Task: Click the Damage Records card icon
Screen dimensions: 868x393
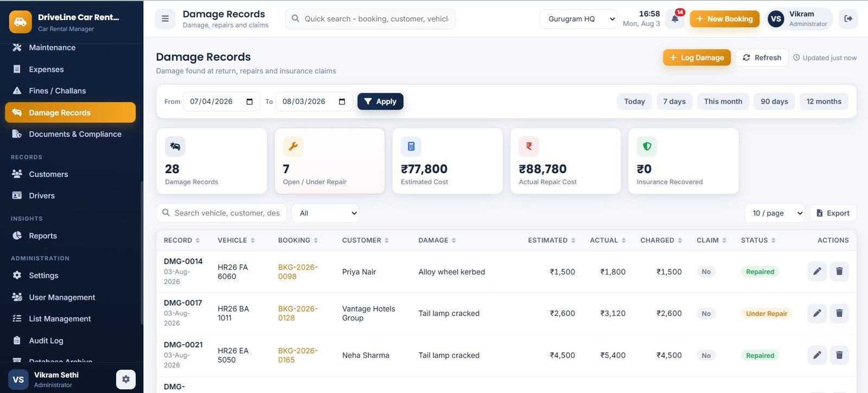Action: pos(175,147)
